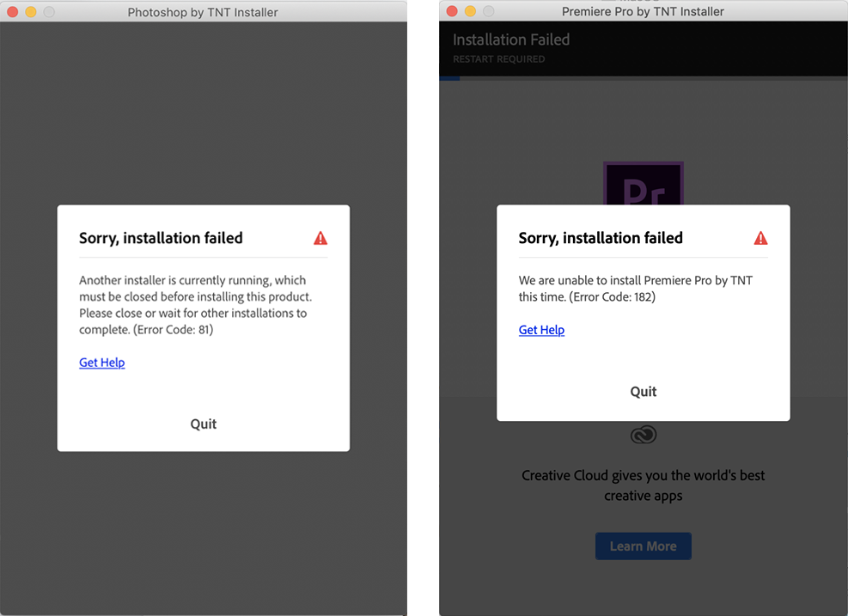848x616 pixels.
Task: Select the Premiere Pro application icon
Action: (644, 185)
